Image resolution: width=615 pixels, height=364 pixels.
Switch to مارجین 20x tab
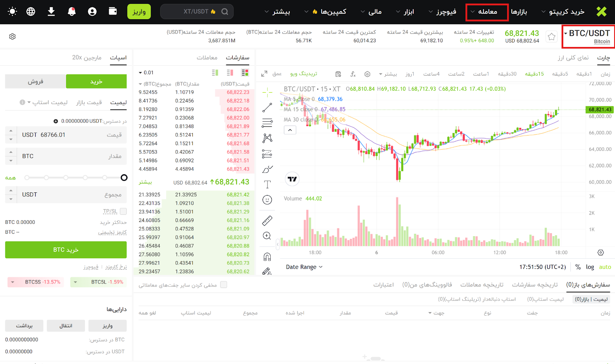87,58
